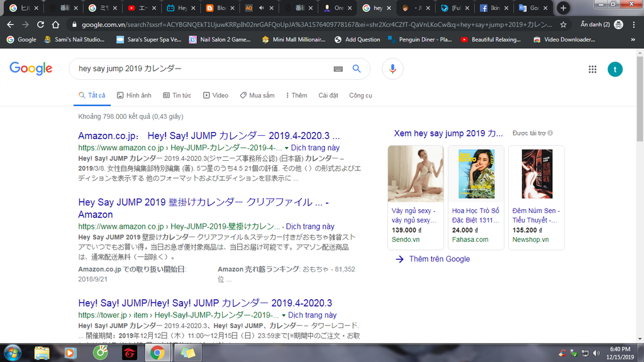This screenshot has height=362, width=644.
Task: Open the account avatar labeled t
Action: (615, 69)
